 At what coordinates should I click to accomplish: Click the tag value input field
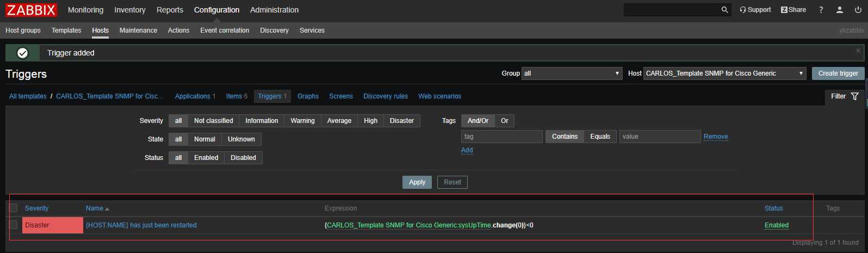click(660, 137)
